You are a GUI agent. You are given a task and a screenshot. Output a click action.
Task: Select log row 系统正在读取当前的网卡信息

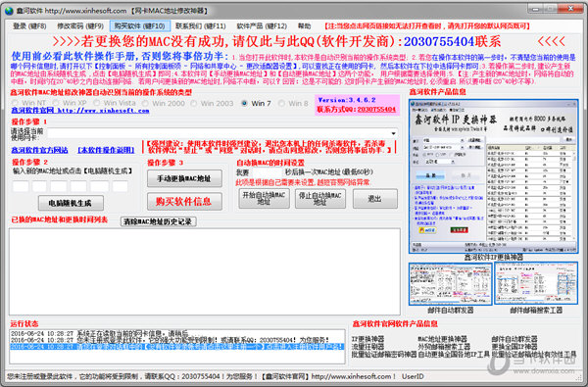coord(177,333)
